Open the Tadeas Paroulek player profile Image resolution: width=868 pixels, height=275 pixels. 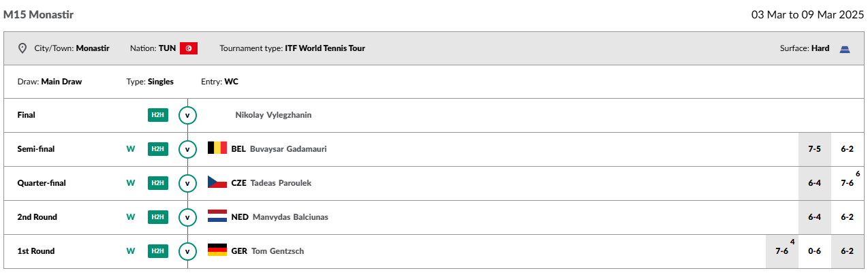pos(281,183)
